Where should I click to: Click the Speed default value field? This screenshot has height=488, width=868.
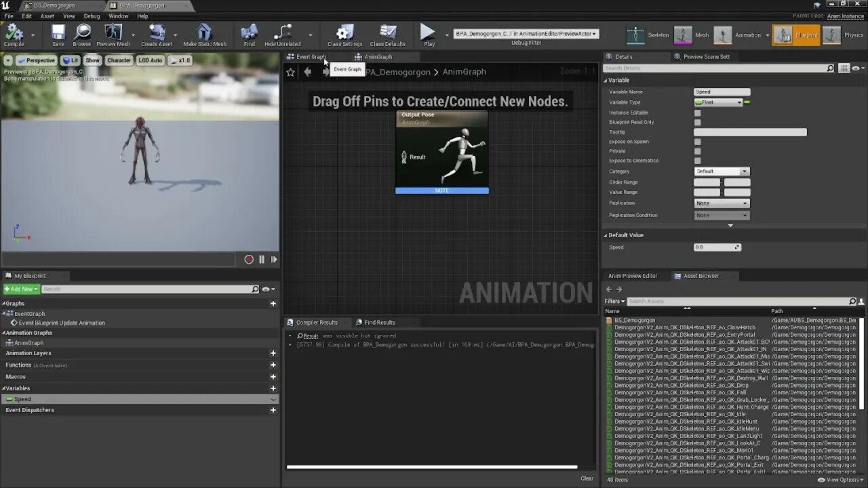(x=717, y=247)
